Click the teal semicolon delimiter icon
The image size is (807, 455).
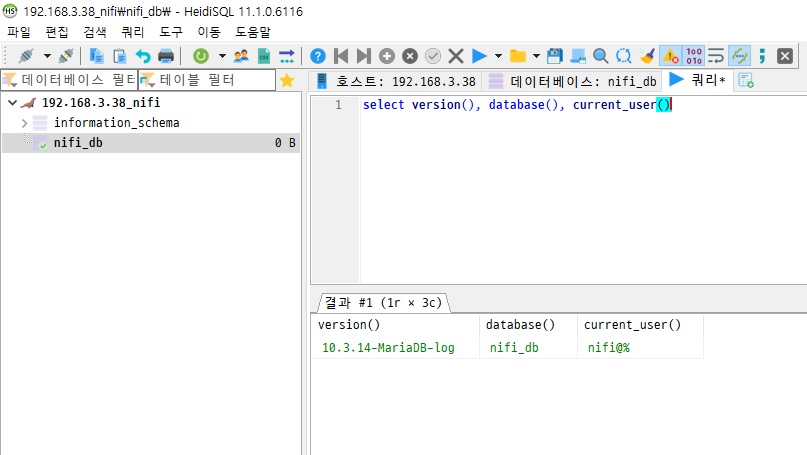point(762,56)
